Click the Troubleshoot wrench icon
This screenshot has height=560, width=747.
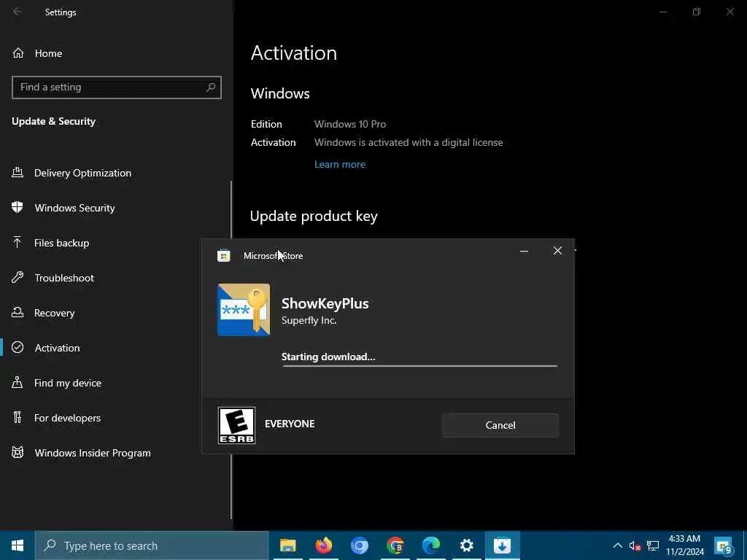(18, 277)
